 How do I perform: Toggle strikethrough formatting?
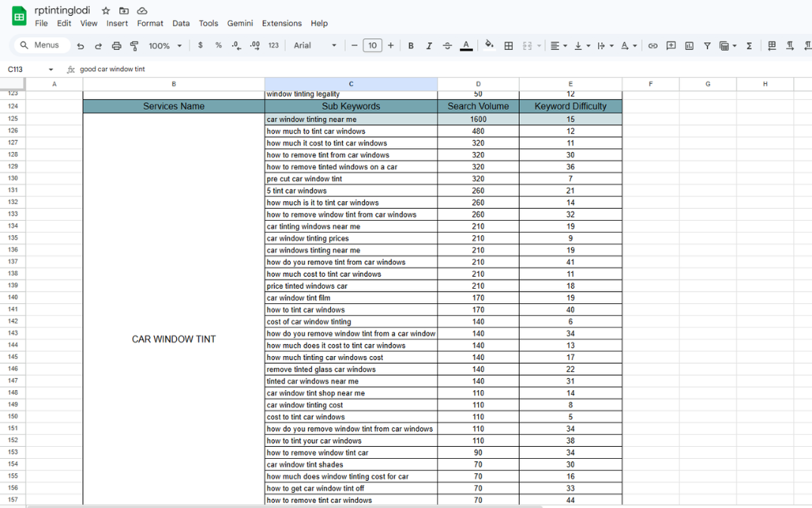click(447, 46)
